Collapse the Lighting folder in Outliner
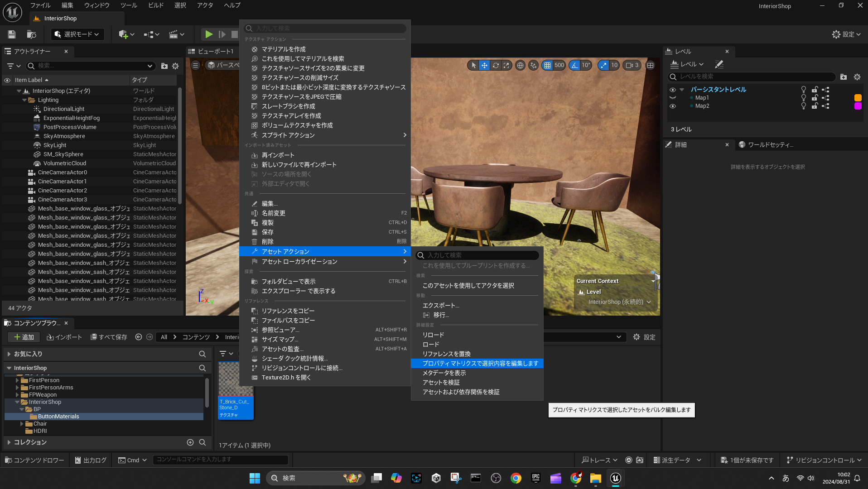 (x=24, y=100)
